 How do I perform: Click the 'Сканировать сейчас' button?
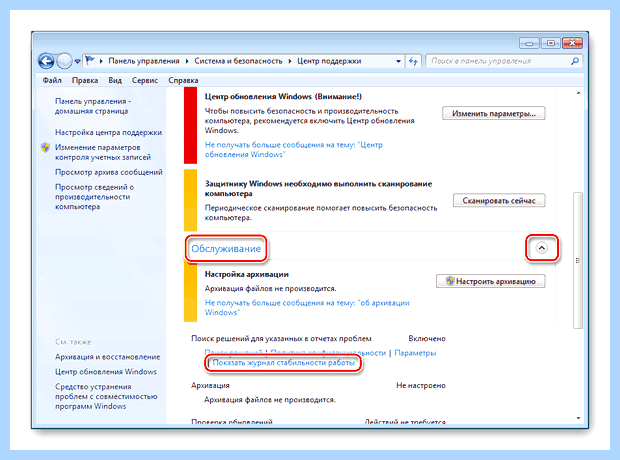499,201
